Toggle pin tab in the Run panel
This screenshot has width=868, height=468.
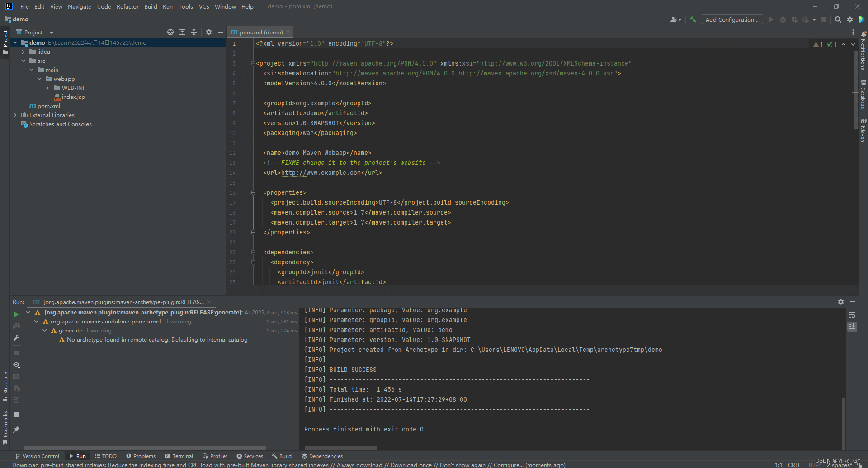(x=16, y=430)
